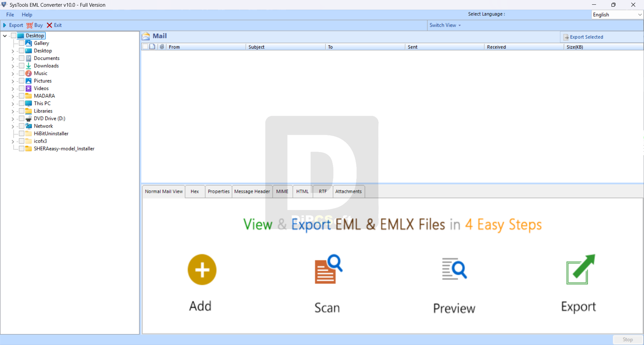Screen dimensions: 644x345
Task: Expand the Downloads tree node
Action: click(x=13, y=66)
